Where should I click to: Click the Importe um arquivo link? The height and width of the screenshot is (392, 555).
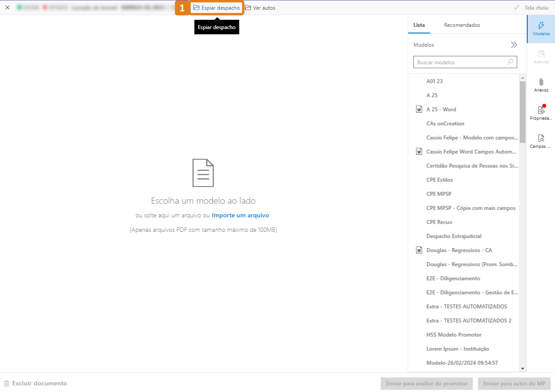click(240, 215)
